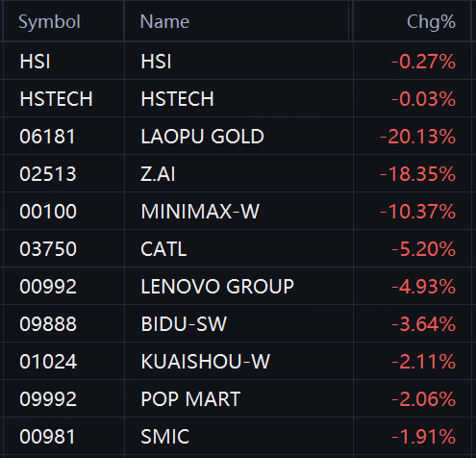Open MINIMAX-W stock entry
The image size is (476, 458).
(200, 212)
